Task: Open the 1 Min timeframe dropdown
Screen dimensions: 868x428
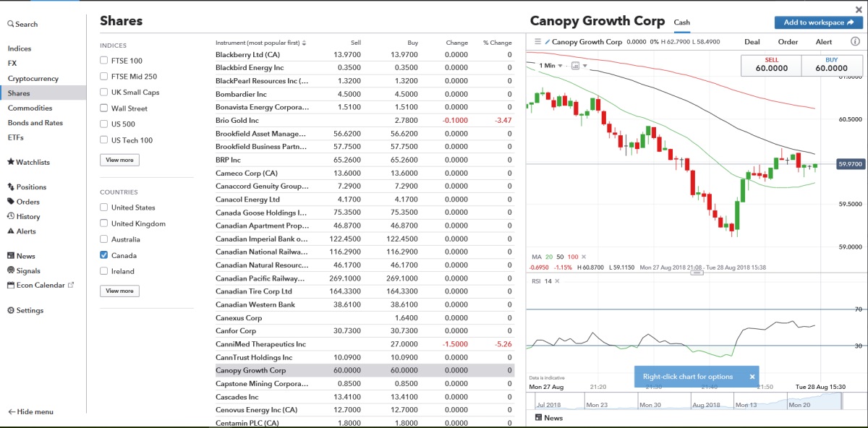Action: point(550,66)
